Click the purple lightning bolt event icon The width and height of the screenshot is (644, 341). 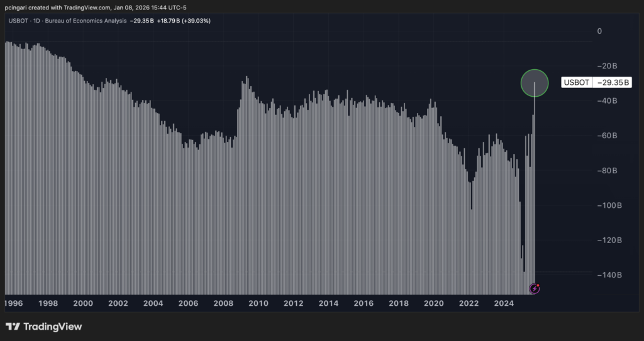point(535,289)
